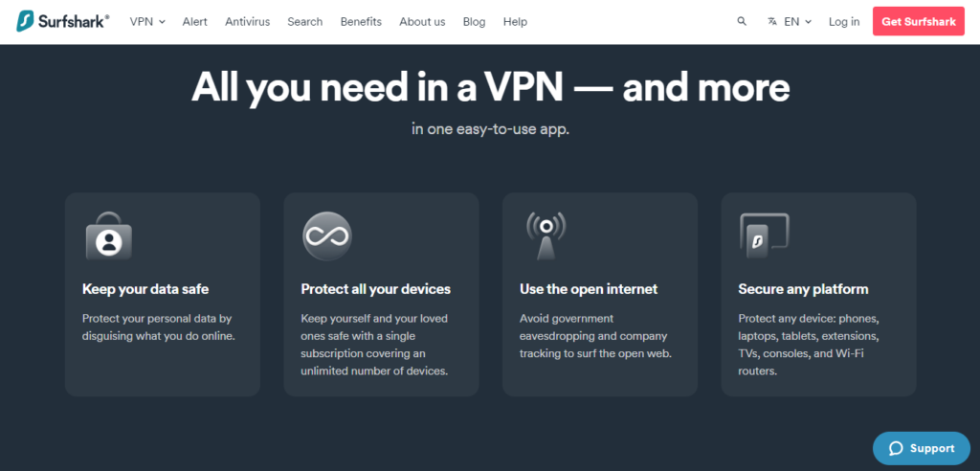
Task: Open the search magnifier icon
Action: 742,21
